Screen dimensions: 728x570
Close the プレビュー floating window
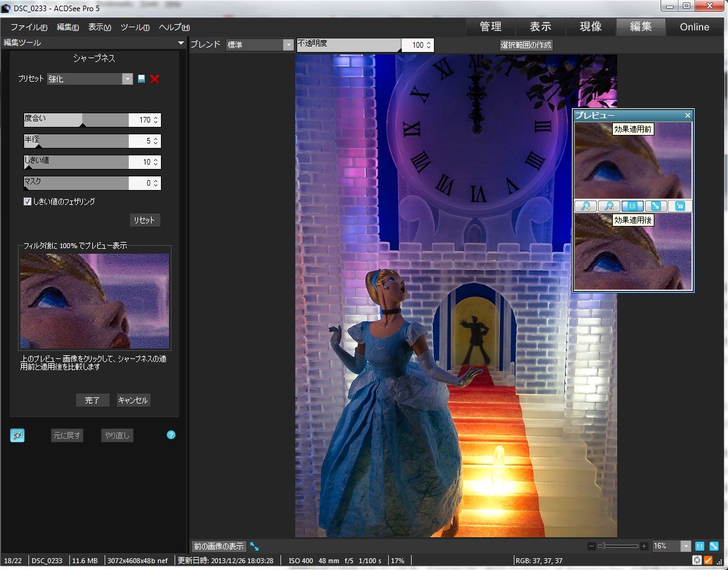(688, 115)
